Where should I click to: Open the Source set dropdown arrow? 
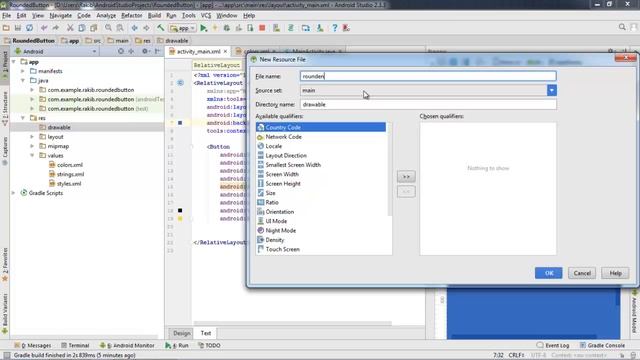click(x=551, y=90)
